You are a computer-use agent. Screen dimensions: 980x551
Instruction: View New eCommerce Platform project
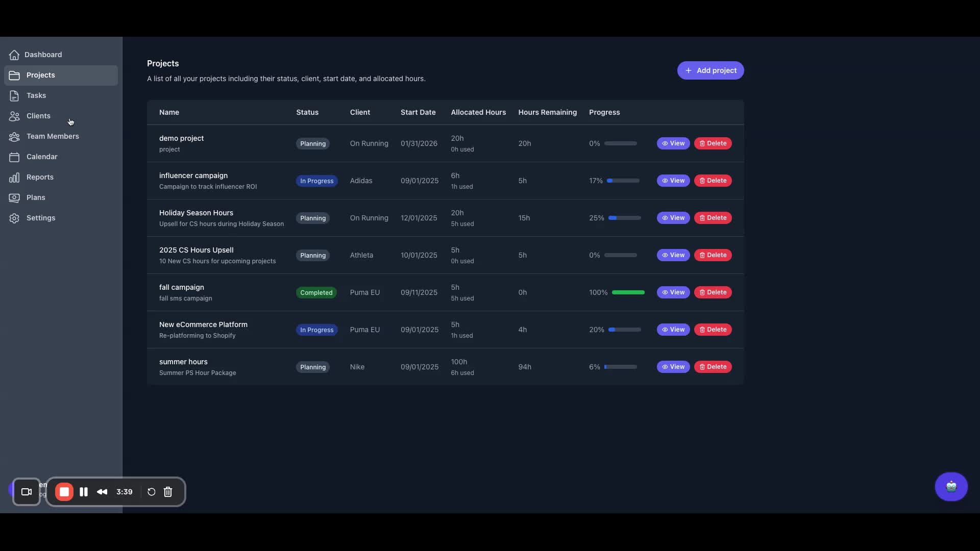click(673, 330)
